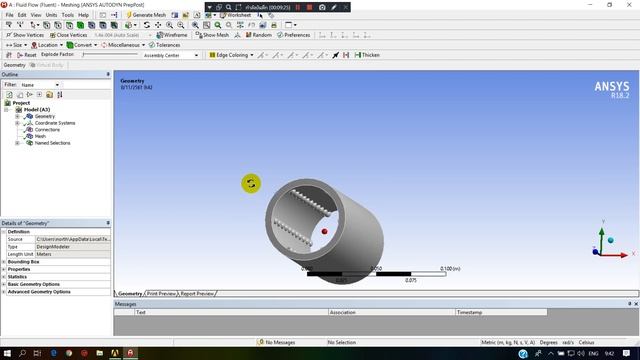This screenshot has width=640, height=360.
Task: Switch to the Print Preview tab
Action: pyautogui.click(x=161, y=293)
